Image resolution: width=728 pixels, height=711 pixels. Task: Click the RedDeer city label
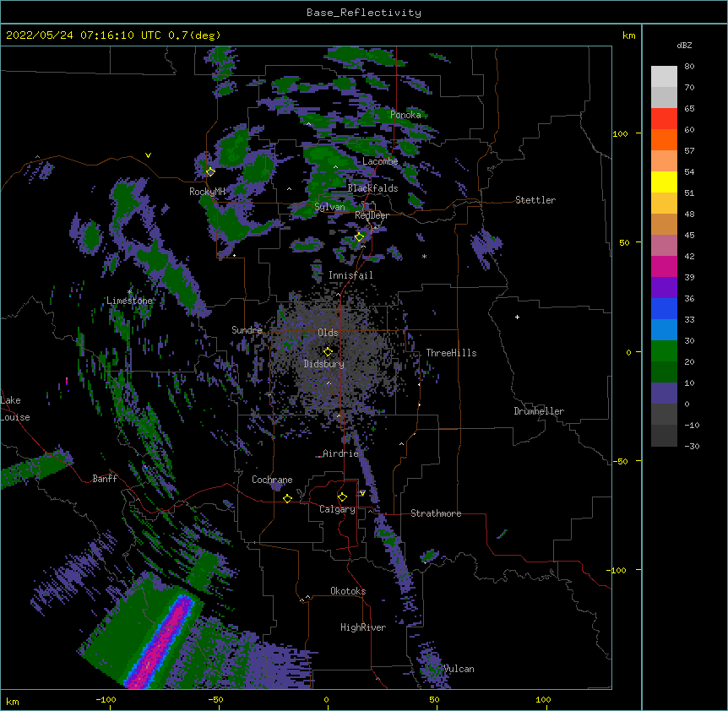click(372, 215)
